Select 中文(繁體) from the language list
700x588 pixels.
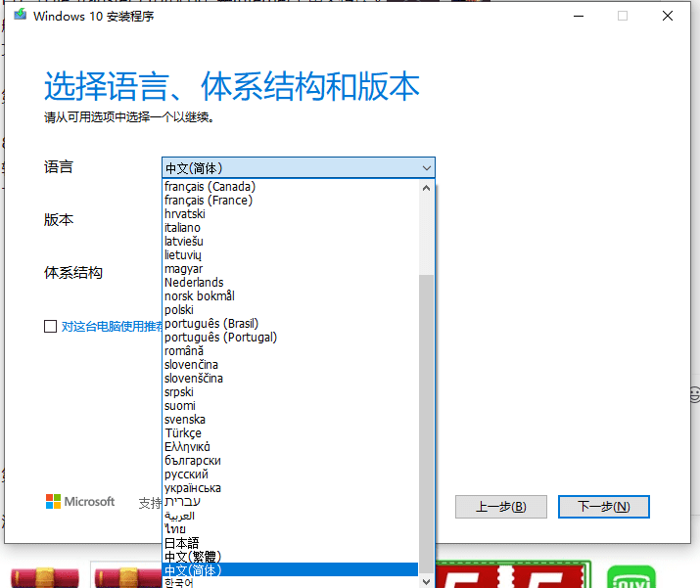[x=193, y=557]
